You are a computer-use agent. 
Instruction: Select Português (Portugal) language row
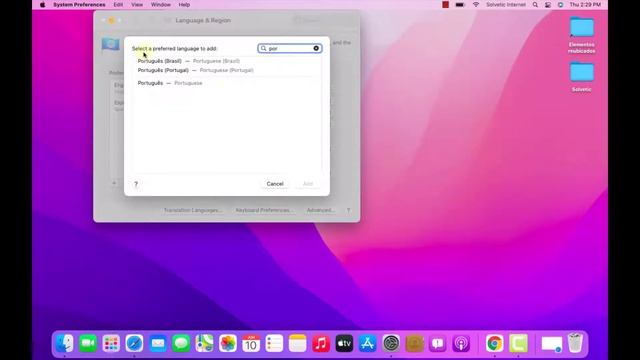click(227, 70)
